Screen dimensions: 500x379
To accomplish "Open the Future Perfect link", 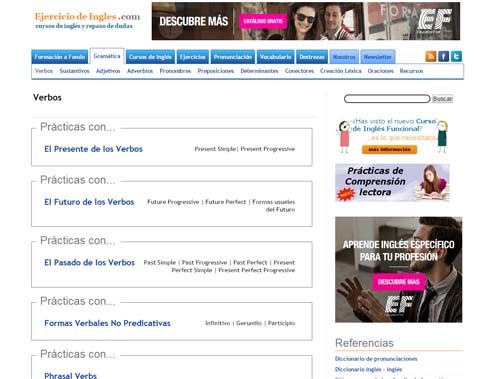I will coord(226,202).
